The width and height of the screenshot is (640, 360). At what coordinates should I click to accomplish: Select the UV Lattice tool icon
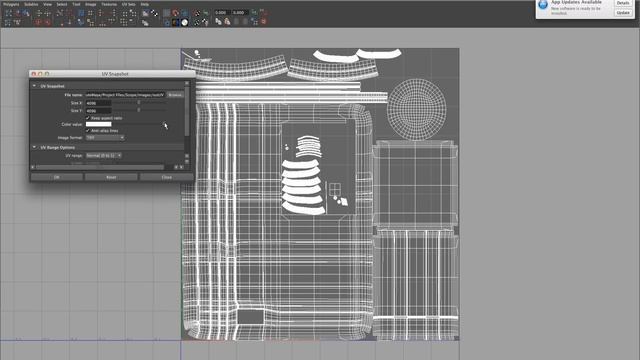point(8,13)
